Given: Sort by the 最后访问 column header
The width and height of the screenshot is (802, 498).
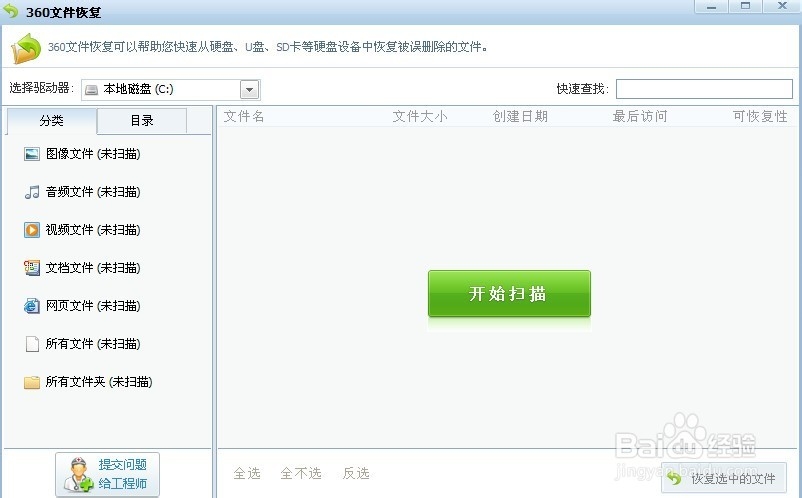Looking at the screenshot, I should pyautogui.click(x=640, y=117).
